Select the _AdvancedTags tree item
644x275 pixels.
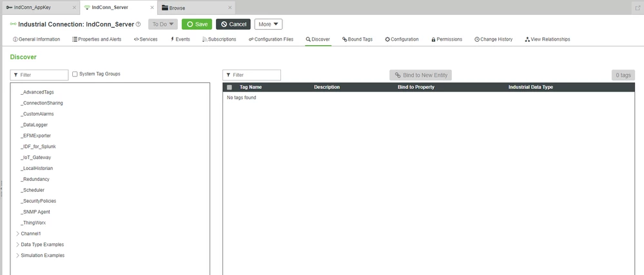[37, 92]
